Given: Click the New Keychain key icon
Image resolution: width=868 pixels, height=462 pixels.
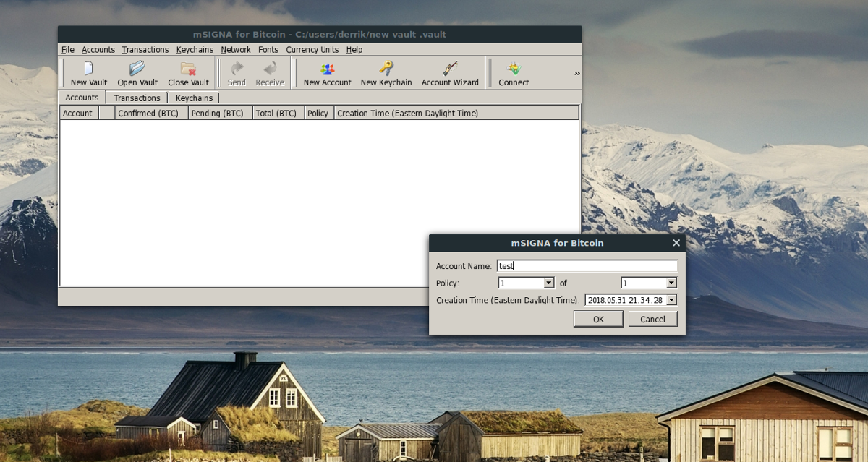Looking at the screenshot, I should tap(386, 69).
